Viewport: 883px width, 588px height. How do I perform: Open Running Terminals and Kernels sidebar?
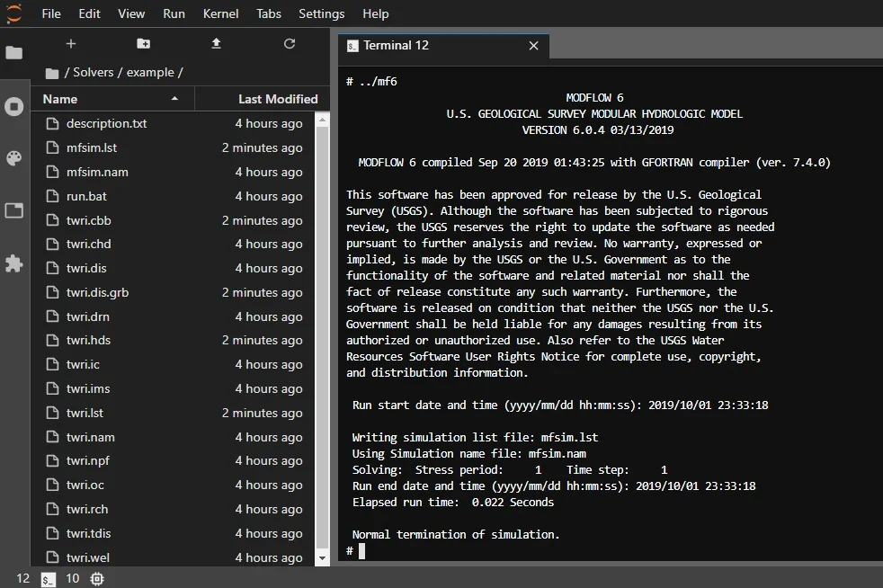click(14, 106)
